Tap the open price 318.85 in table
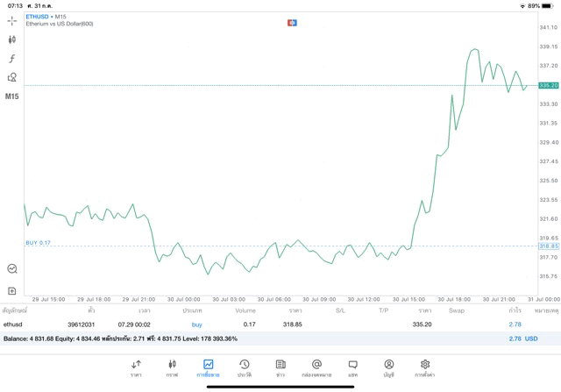 pyautogui.click(x=292, y=324)
